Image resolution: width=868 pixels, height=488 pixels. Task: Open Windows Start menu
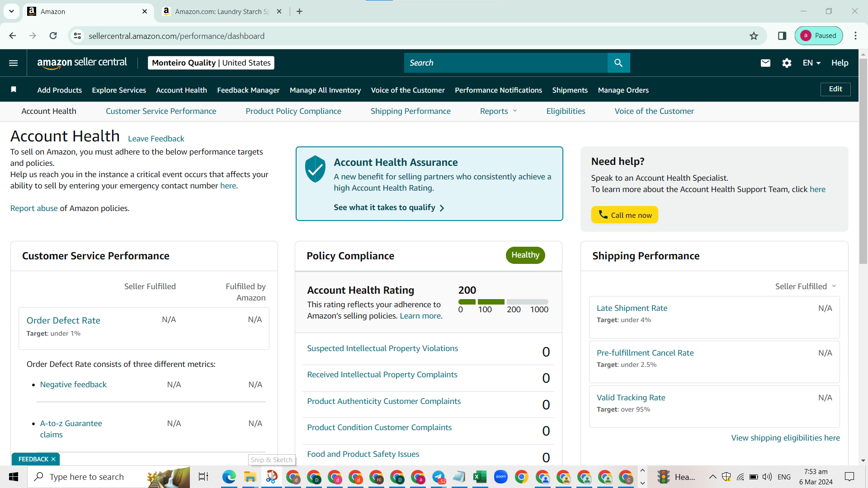tap(14, 477)
